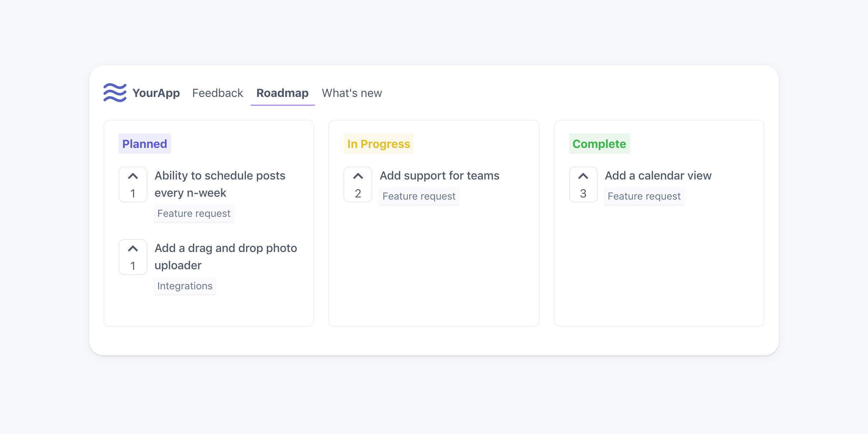The height and width of the screenshot is (434, 868).
Task: Open the Ability to schedule posts item
Action: tap(220, 184)
